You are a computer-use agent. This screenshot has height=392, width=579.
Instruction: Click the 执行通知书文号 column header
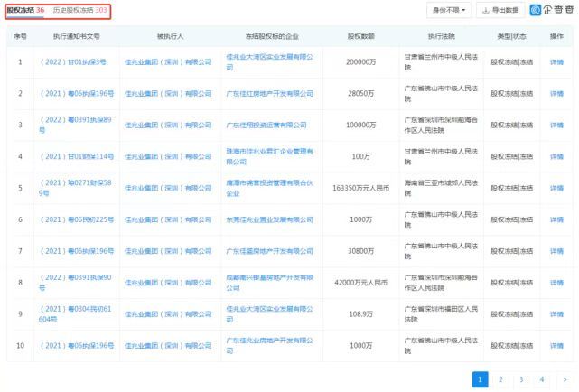(77, 36)
